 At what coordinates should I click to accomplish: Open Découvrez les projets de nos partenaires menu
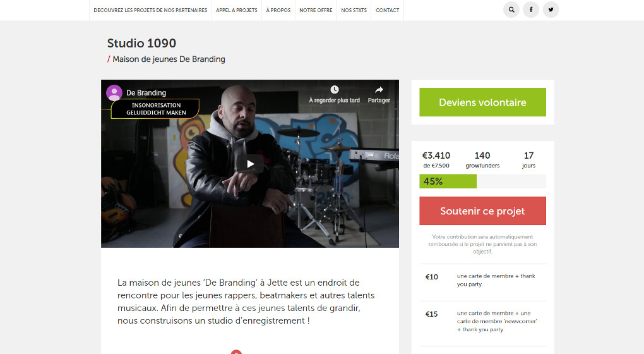pyautogui.click(x=150, y=10)
